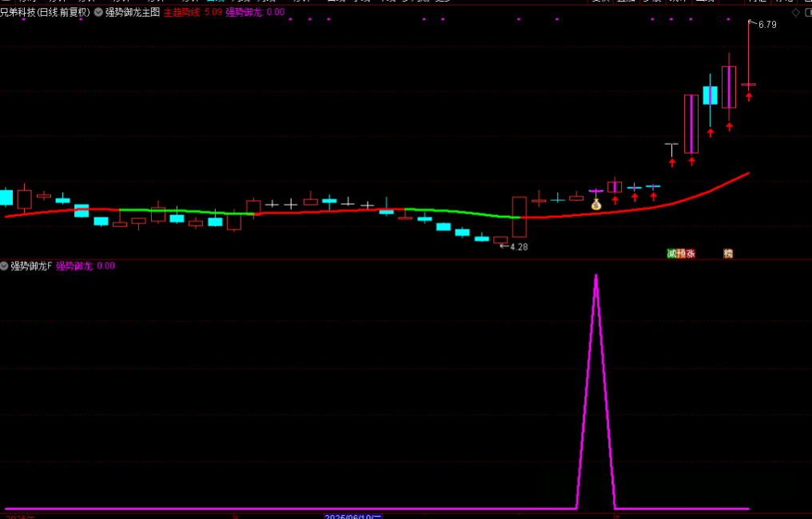Click red arrow under the latest candlestick
The height and width of the screenshot is (519, 812).
749,97
